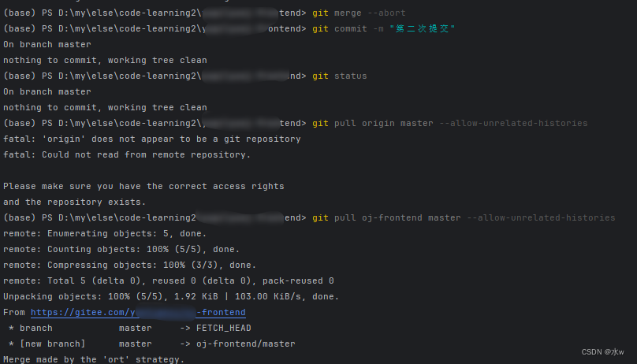Click the CSDN watermark text

[x=602, y=352]
